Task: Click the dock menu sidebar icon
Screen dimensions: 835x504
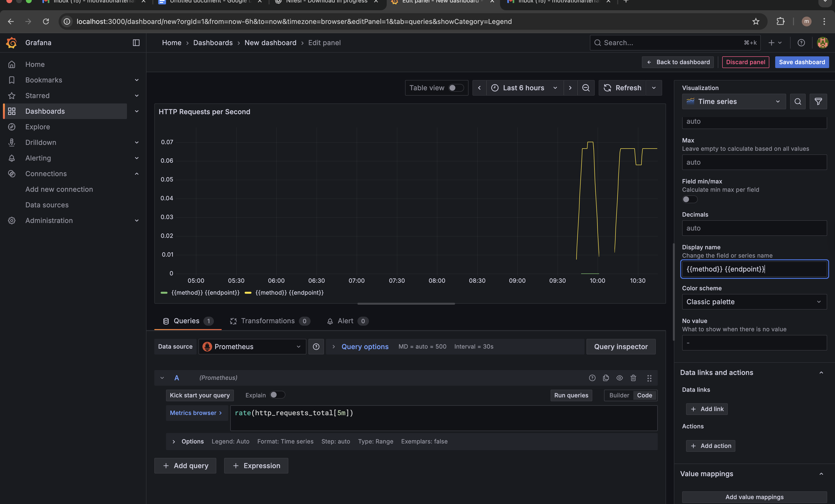Action: [x=136, y=43]
